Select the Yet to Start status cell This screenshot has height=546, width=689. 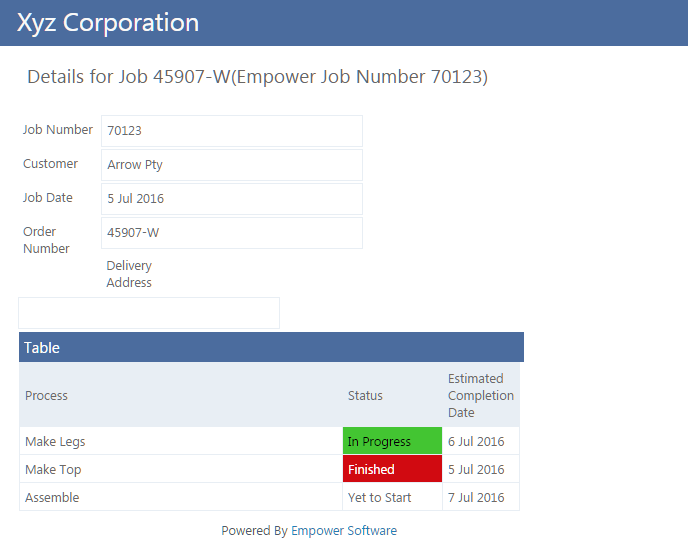coord(392,497)
